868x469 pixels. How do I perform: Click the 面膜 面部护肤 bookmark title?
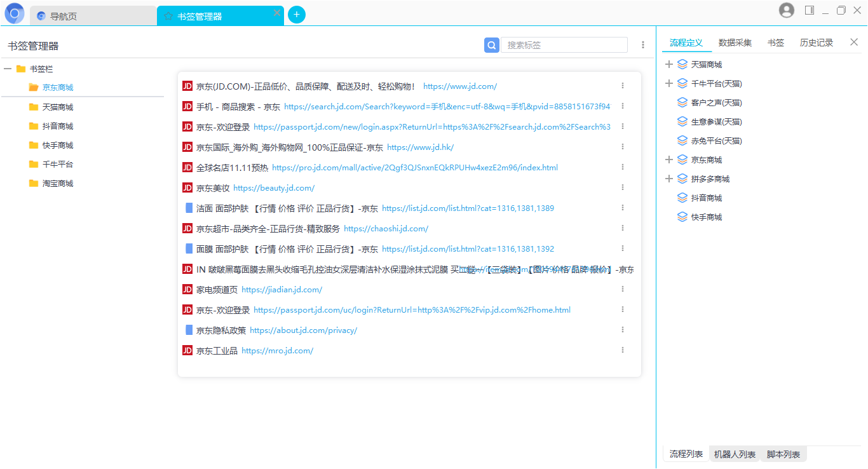pyautogui.click(x=287, y=249)
